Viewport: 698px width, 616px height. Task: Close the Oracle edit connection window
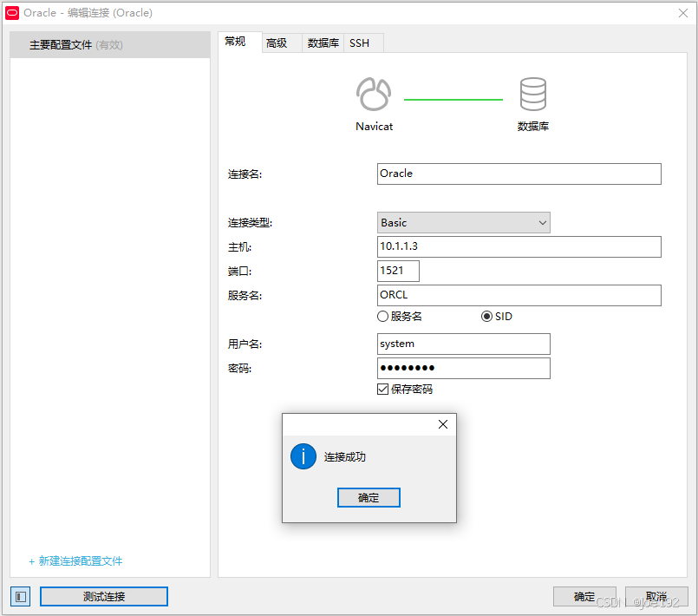click(x=683, y=13)
